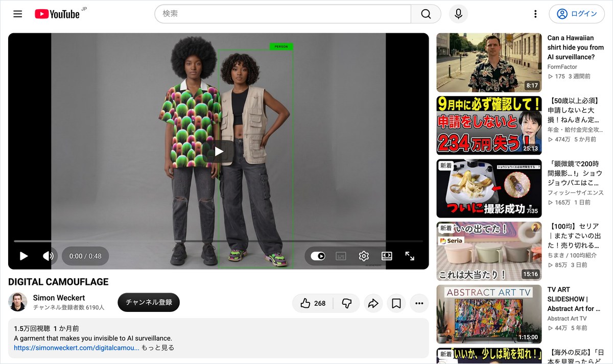
Task: Open the Simon Weckert channel name
Action: [59, 298]
